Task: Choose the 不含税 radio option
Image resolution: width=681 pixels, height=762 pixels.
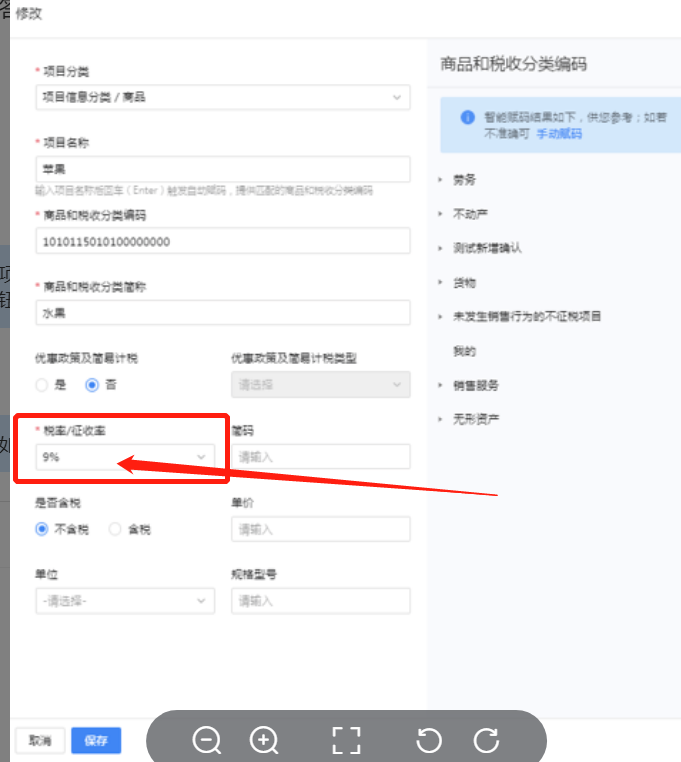Action: pyautogui.click(x=42, y=529)
